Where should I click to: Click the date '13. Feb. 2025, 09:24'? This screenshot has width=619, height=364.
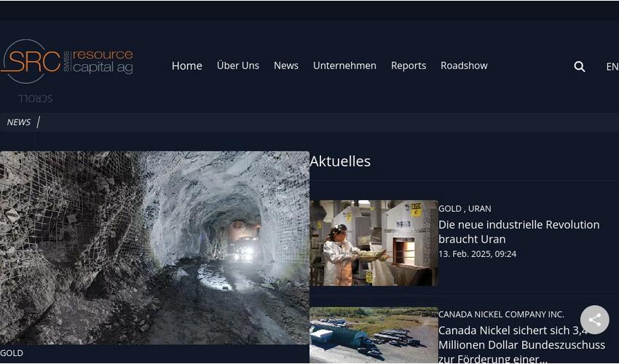pyautogui.click(x=477, y=254)
